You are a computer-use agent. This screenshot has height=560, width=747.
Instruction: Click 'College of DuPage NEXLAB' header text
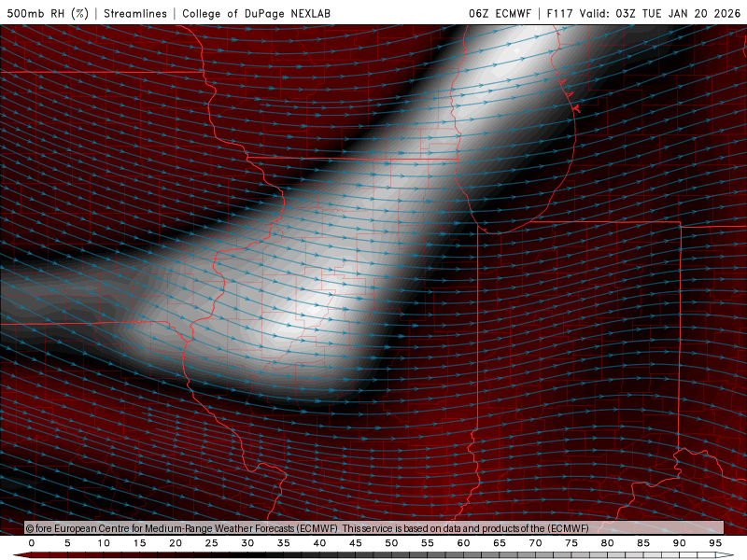point(256,13)
